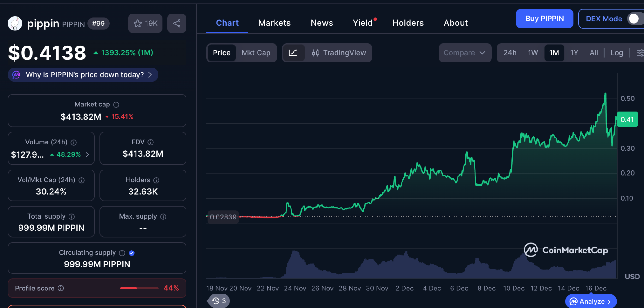Click the Market cap info icon
This screenshot has height=308, width=644.
(x=116, y=105)
